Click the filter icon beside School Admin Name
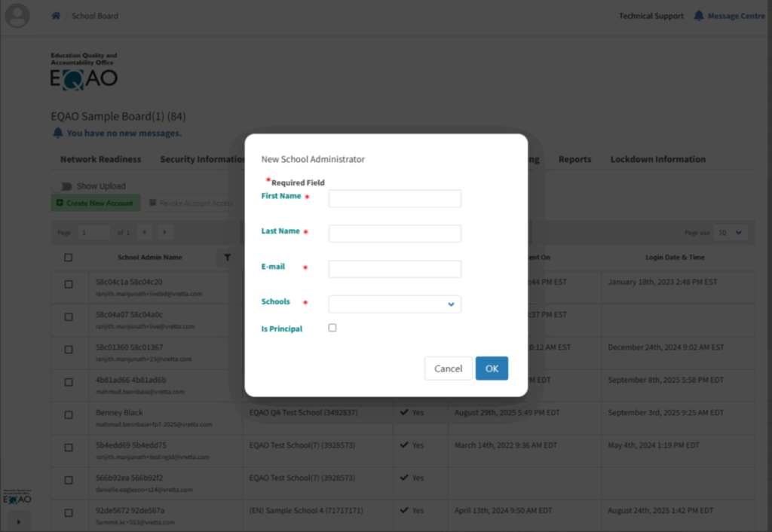Screen dimensions: 772x532 [x=227, y=258]
